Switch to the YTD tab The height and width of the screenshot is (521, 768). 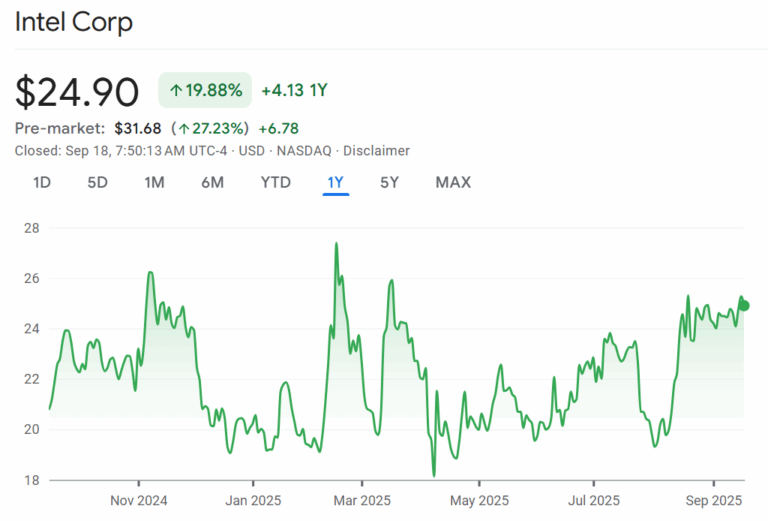pyautogui.click(x=276, y=183)
